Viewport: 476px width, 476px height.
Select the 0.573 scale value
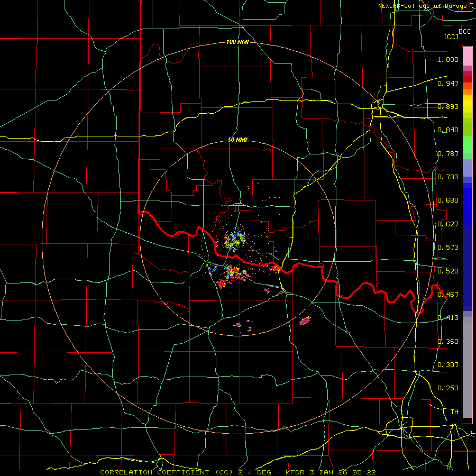click(x=448, y=247)
